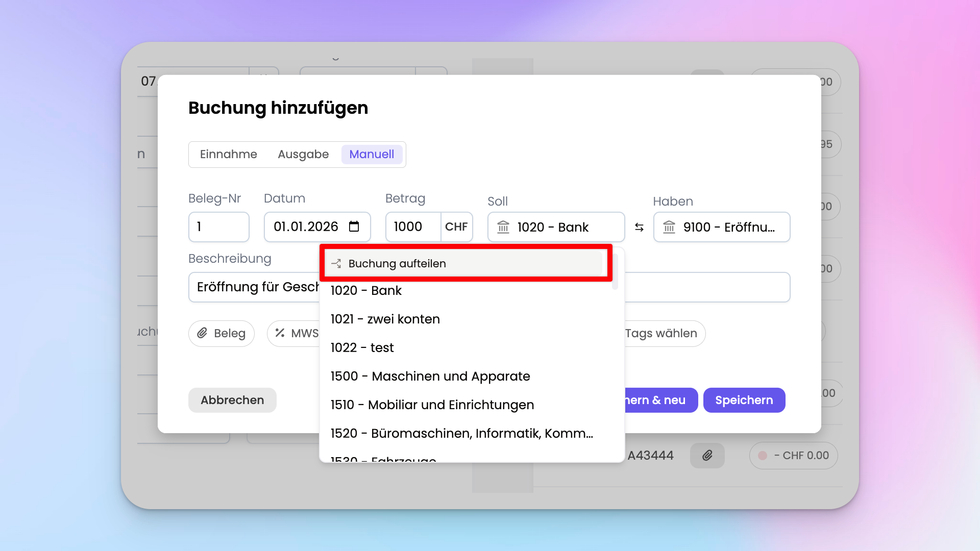980x551 pixels.
Task: Switch to the Einnahme booking type
Action: click(x=228, y=154)
